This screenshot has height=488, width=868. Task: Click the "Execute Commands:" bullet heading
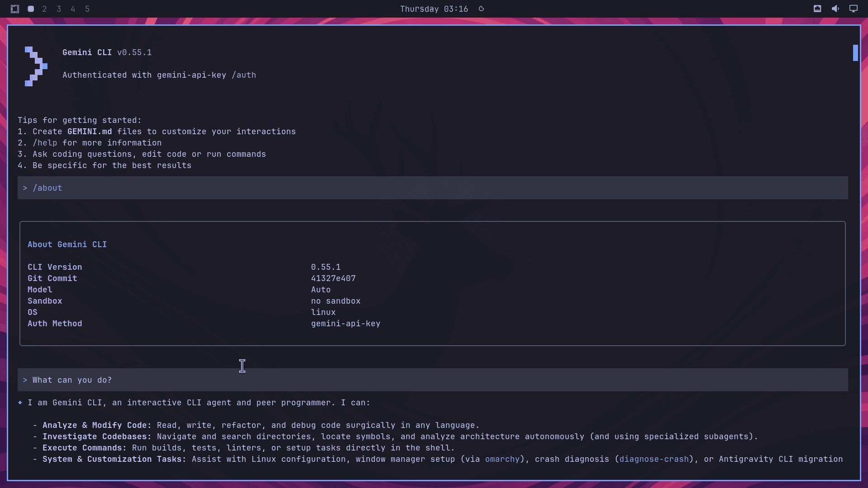pyautogui.click(x=85, y=448)
